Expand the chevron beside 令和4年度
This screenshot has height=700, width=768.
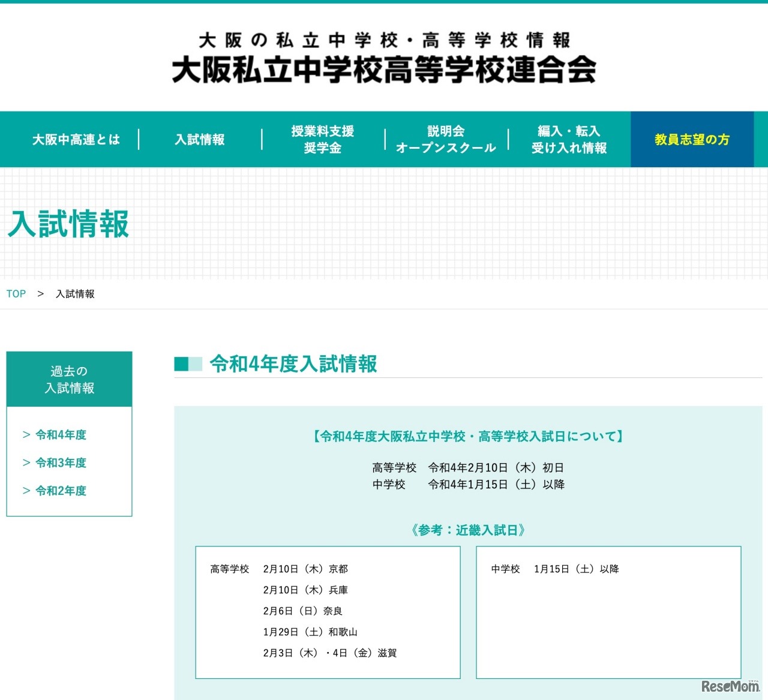click(x=26, y=435)
